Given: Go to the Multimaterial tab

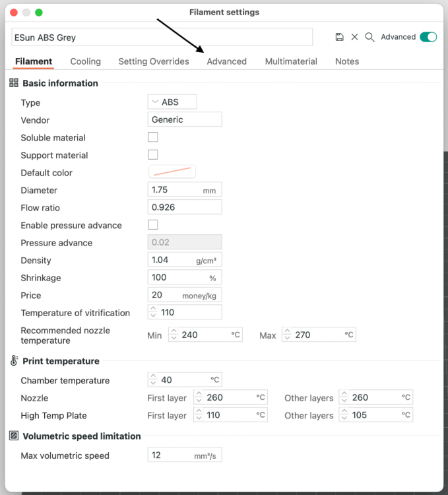Looking at the screenshot, I should [291, 61].
